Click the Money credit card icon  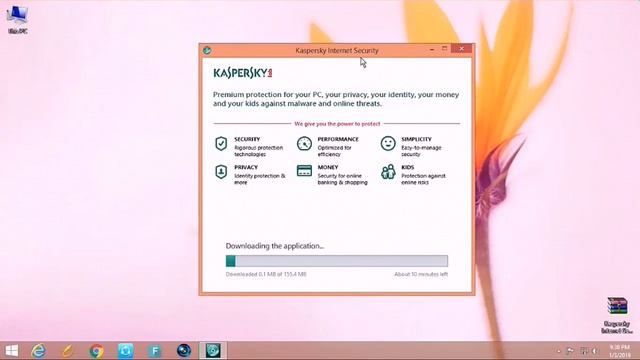click(x=304, y=171)
